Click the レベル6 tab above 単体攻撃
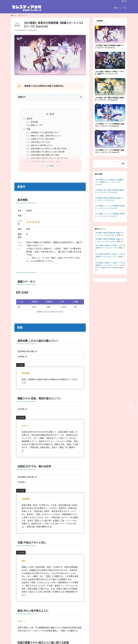This screenshot has height=644, width=138. (x=20, y=365)
